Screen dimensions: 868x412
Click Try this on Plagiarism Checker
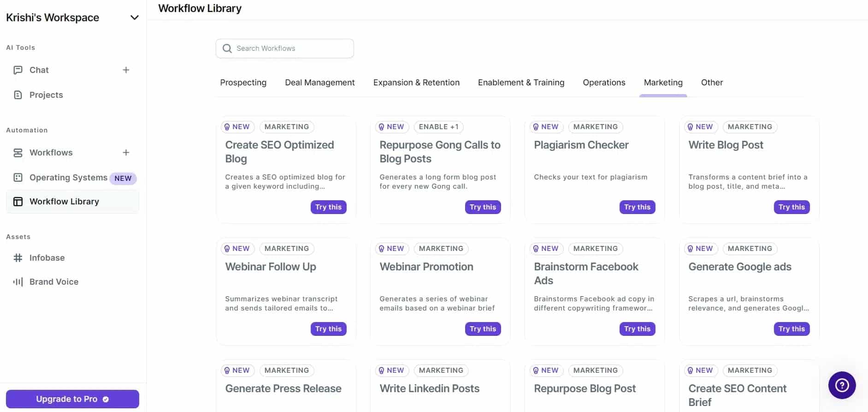(x=637, y=207)
